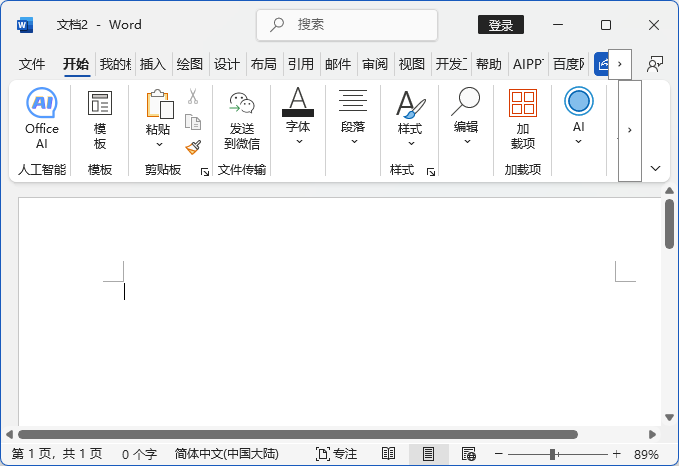Switch to the Draw (绘图) tab
Screen dimensions: 679x466
click(190, 64)
